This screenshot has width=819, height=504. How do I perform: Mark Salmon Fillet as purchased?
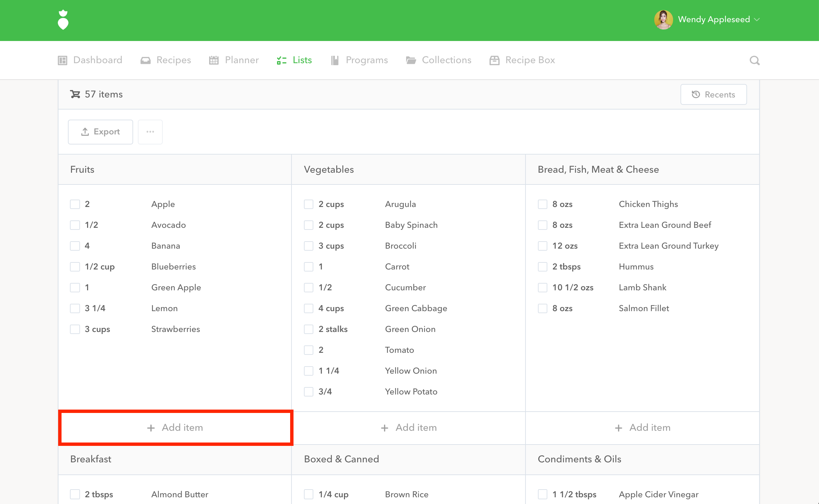point(543,308)
